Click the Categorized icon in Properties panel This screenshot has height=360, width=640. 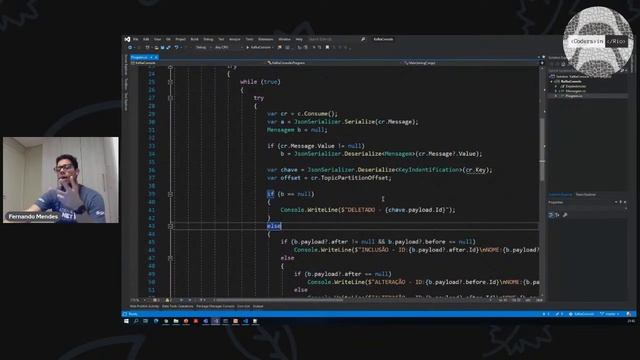(551, 215)
